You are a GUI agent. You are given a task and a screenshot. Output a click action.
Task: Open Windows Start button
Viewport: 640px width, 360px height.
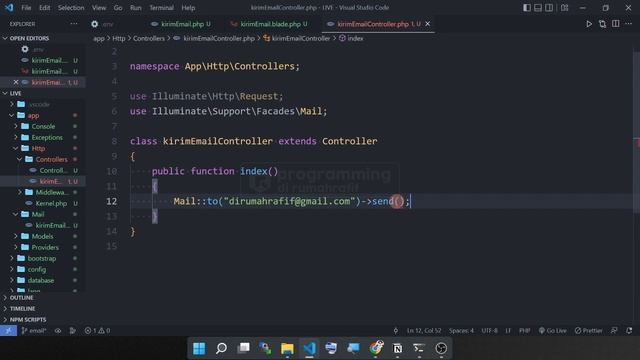pyautogui.click(x=199, y=348)
